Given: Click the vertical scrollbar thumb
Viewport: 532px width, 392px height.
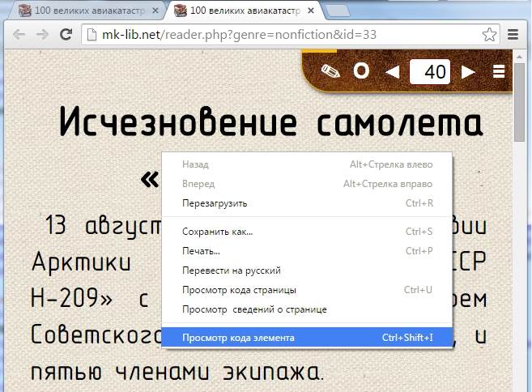Looking at the screenshot, I should click(519, 102).
